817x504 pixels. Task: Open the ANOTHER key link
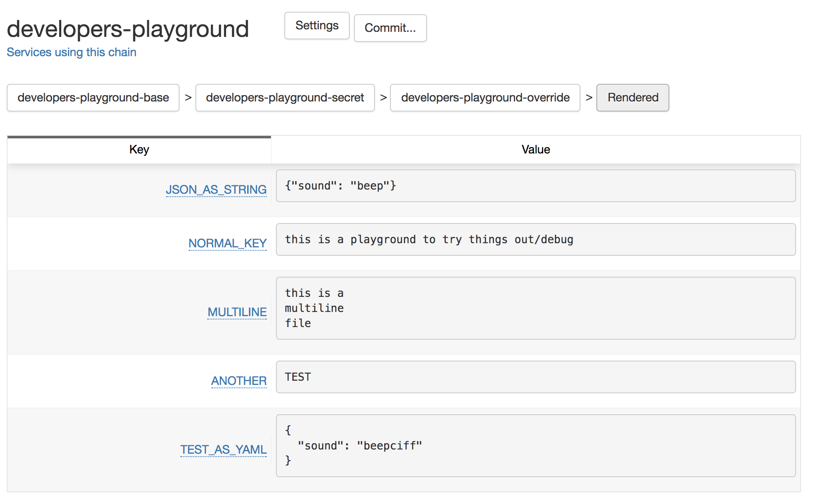[x=239, y=381]
